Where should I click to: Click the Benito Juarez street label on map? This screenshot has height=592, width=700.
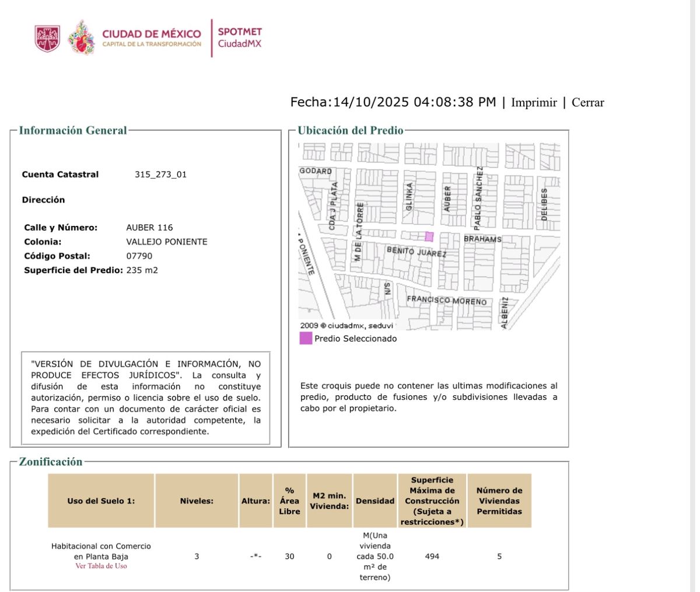(x=416, y=252)
